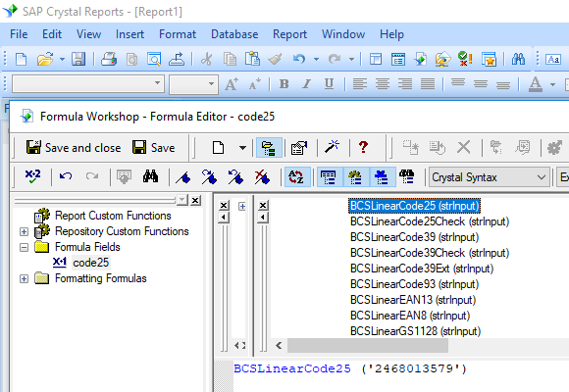Toggle the Operator Tree display button
The width and height of the screenshot is (569, 392).
point(382,177)
